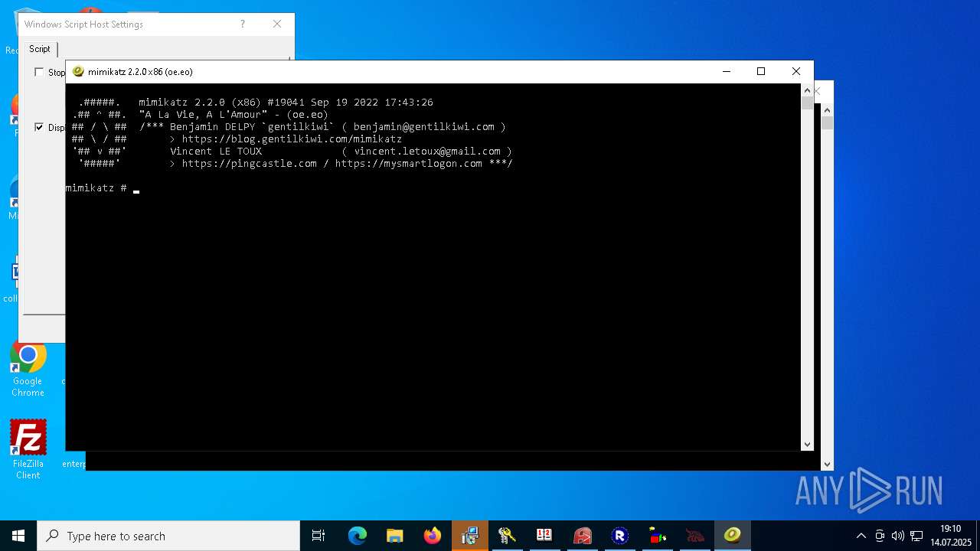Image resolution: width=980 pixels, height=551 pixels.
Task: Open the volume control tray icon
Action: 898,536
